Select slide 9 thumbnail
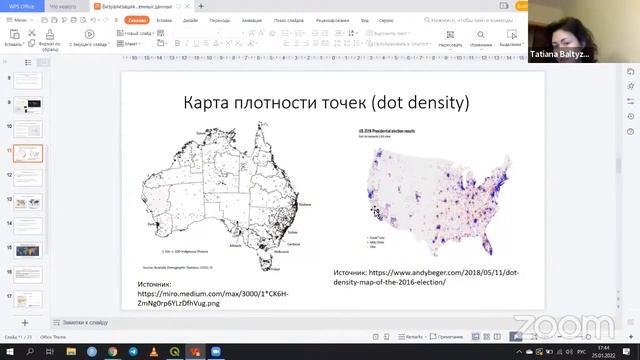 pos(28,105)
